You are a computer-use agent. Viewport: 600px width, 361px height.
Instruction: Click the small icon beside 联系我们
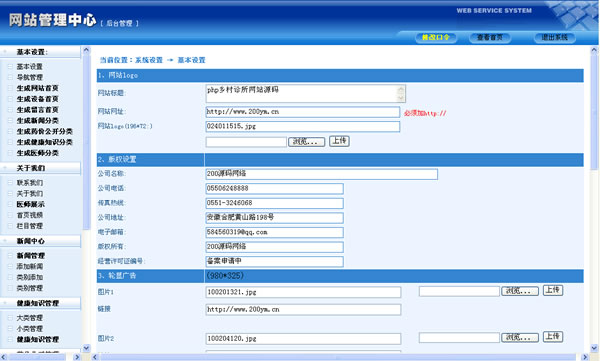[x=10, y=183]
